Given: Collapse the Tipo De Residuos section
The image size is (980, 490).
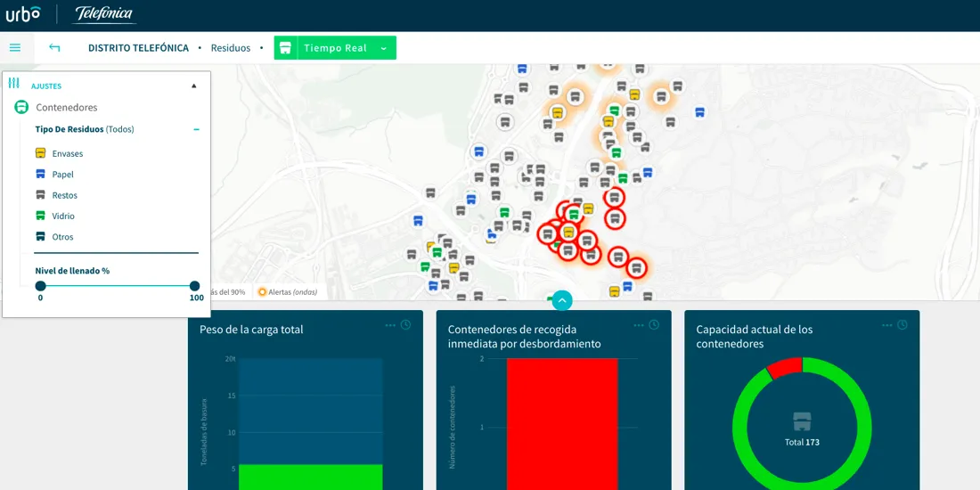Looking at the screenshot, I should point(196,129).
